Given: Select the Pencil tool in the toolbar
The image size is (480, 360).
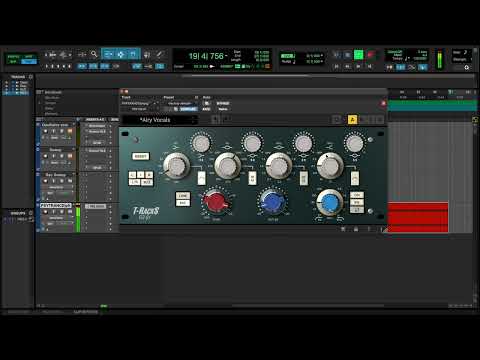Looking at the screenshot, I should tap(160, 54).
